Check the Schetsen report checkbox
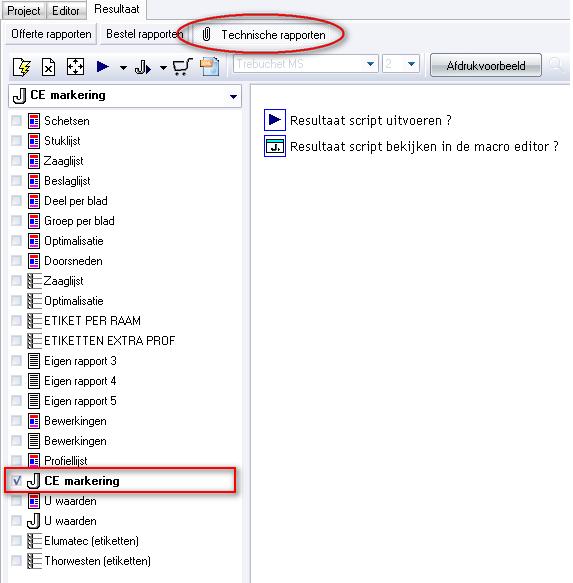 [16, 120]
